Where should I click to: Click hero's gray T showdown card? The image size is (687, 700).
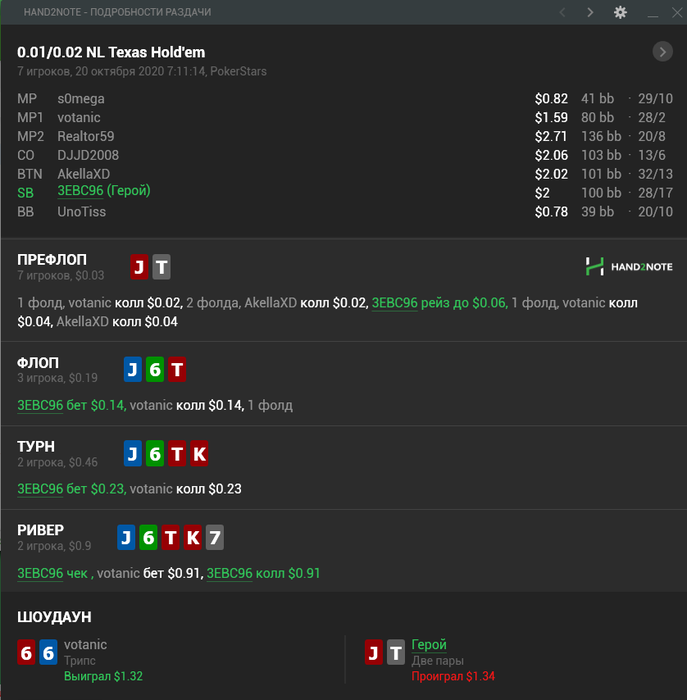[396, 652]
